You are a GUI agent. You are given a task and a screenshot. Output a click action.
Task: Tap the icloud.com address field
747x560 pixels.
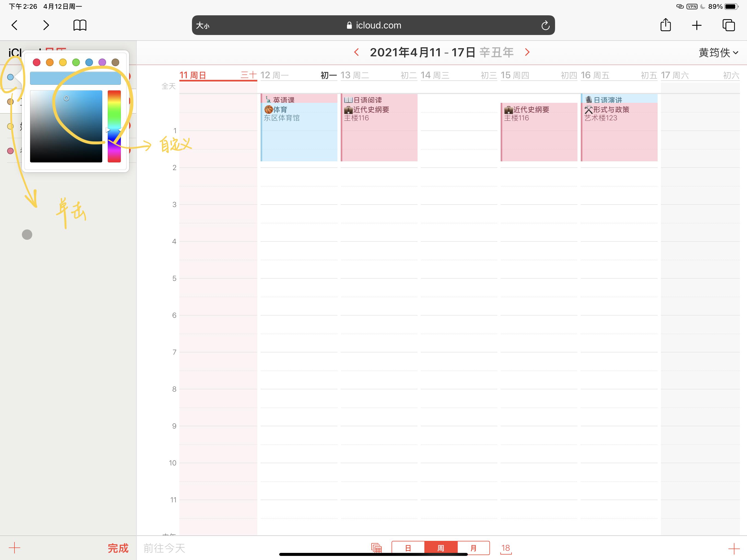(373, 25)
